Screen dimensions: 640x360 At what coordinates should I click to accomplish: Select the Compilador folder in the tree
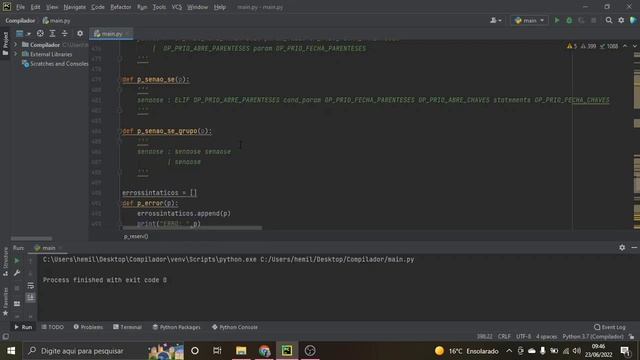coord(44,44)
